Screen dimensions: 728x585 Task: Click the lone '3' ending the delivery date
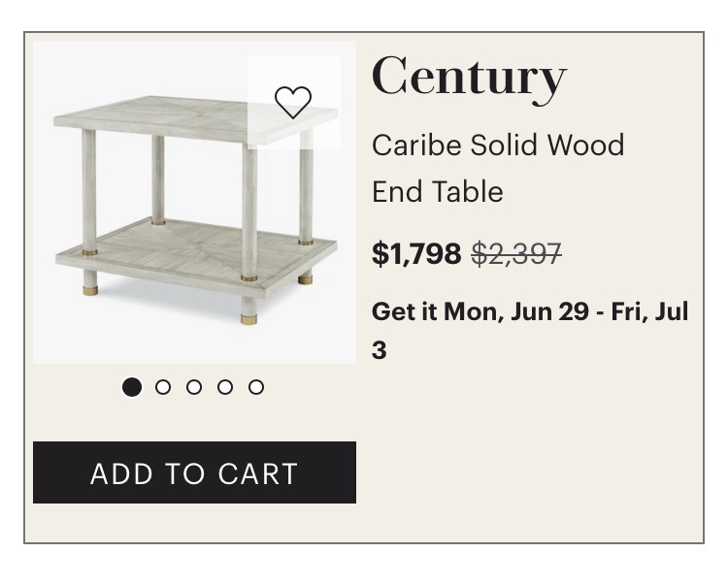[x=380, y=350]
